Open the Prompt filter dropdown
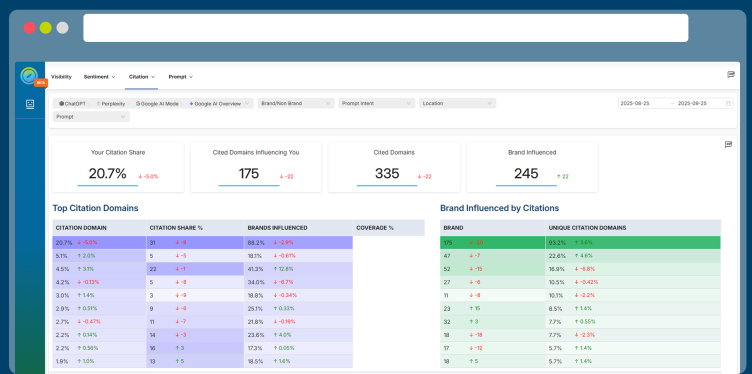Image resolution: width=752 pixels, height=374 pixels. click(91, 117)
